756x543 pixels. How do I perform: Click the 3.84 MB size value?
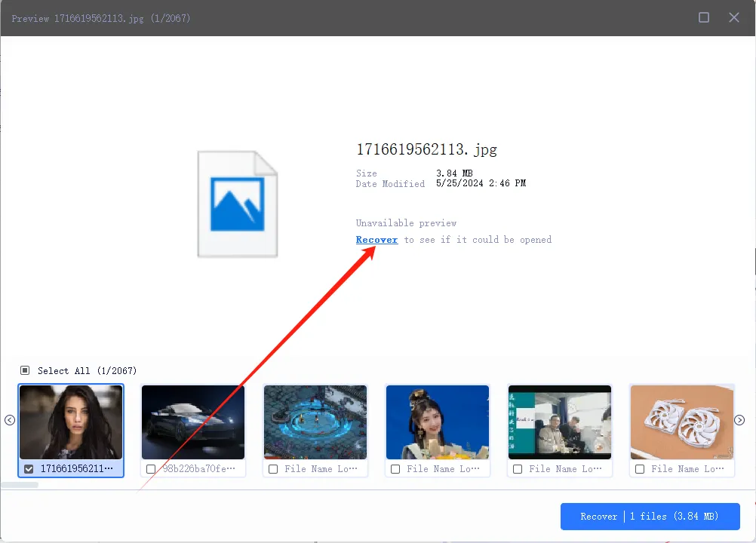pos(454,173)
